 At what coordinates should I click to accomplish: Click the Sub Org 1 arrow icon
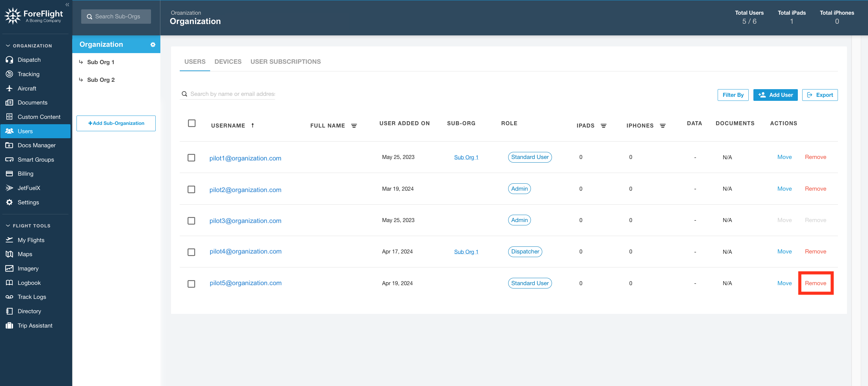81,62
